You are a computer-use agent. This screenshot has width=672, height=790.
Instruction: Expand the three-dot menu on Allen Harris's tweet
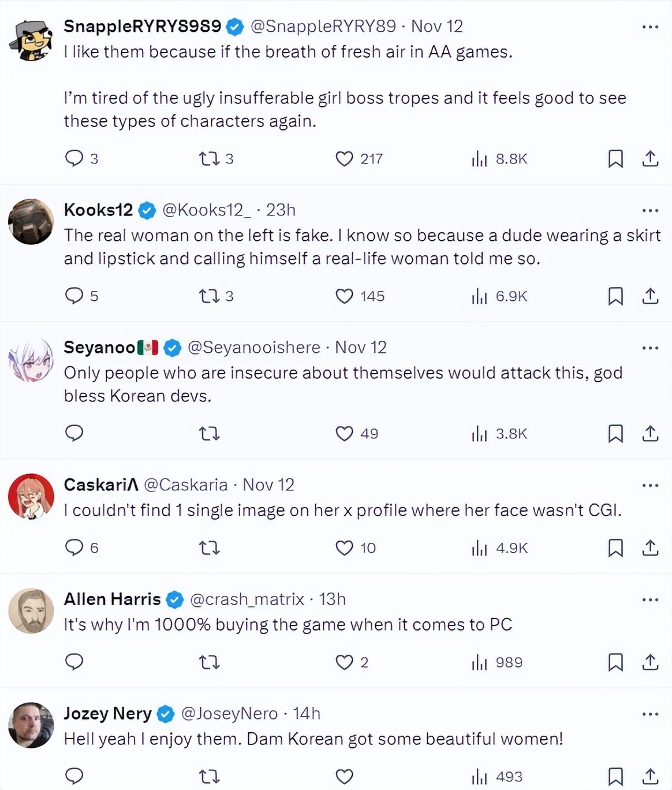[x=650, y=599]
